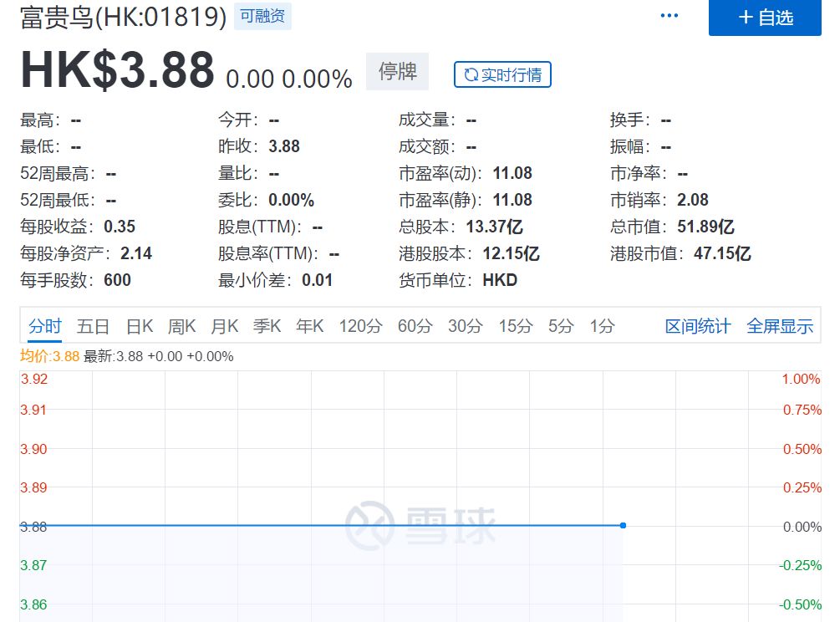
Task: Select the 15分 interval tab
Action: (x=516, y=326)
